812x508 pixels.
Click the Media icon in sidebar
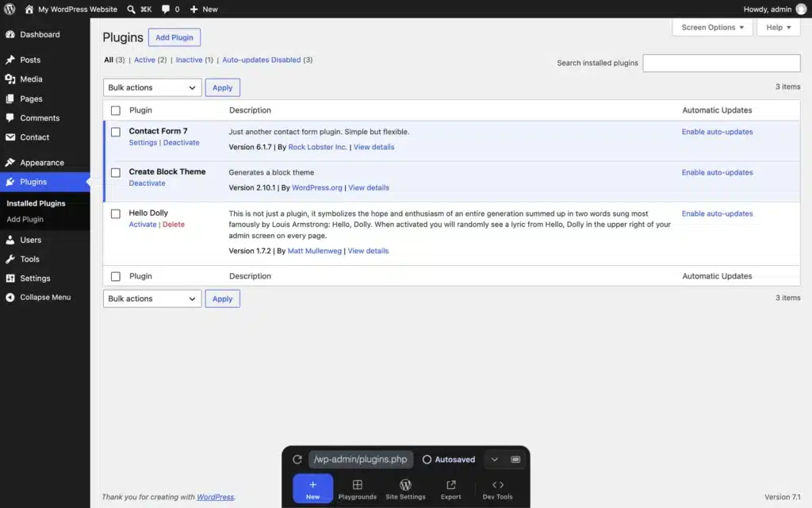pyautogui.click(x=10, y=79)
